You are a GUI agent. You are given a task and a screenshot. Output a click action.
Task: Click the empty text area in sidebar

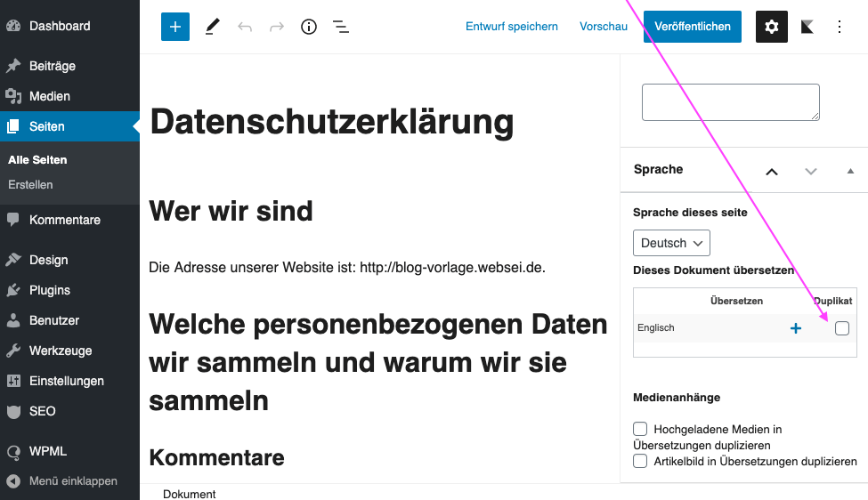point(730,102)
